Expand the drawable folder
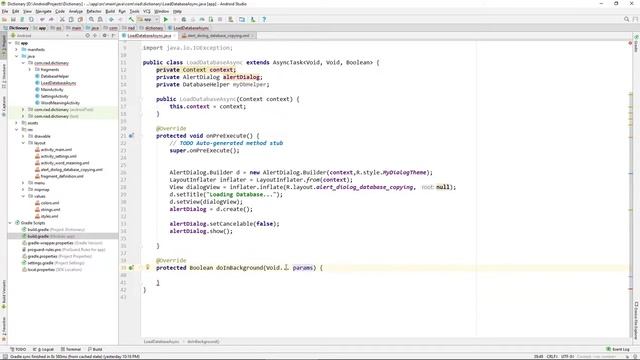Image resolution: width=640 pixels, height=360 pixels. 23,136
